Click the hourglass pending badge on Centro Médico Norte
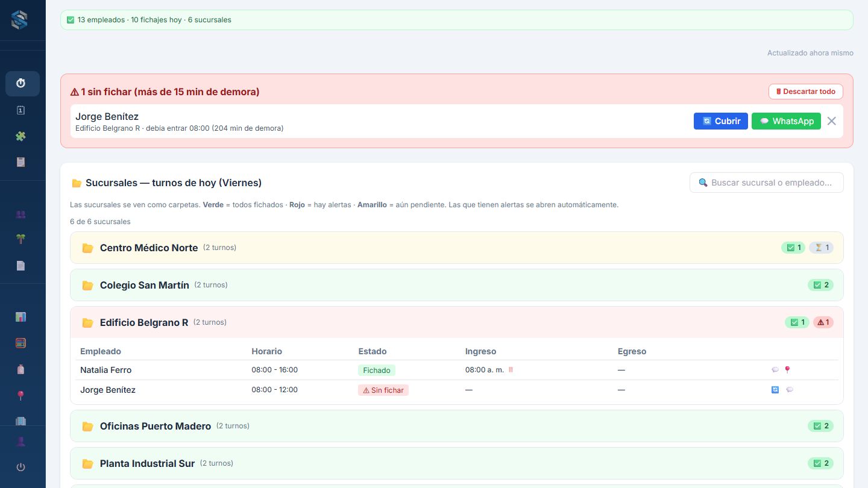 point(821,248)
